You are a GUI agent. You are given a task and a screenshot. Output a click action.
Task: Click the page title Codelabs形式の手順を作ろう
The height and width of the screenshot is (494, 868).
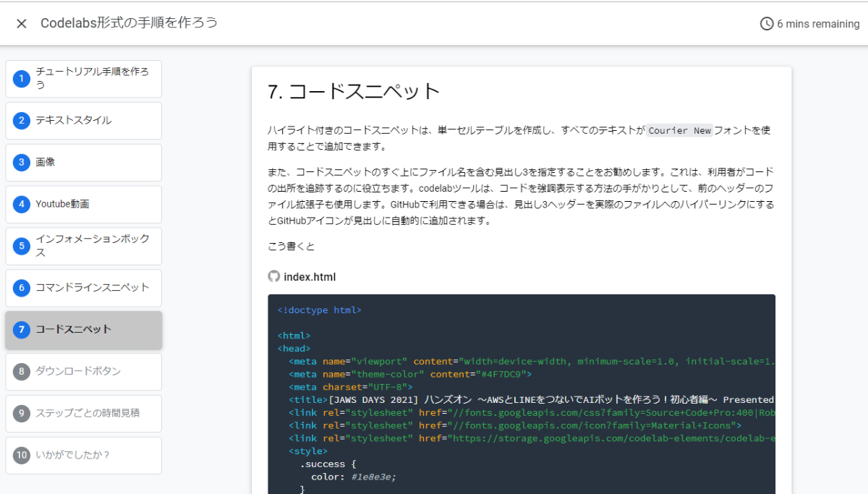129,23
